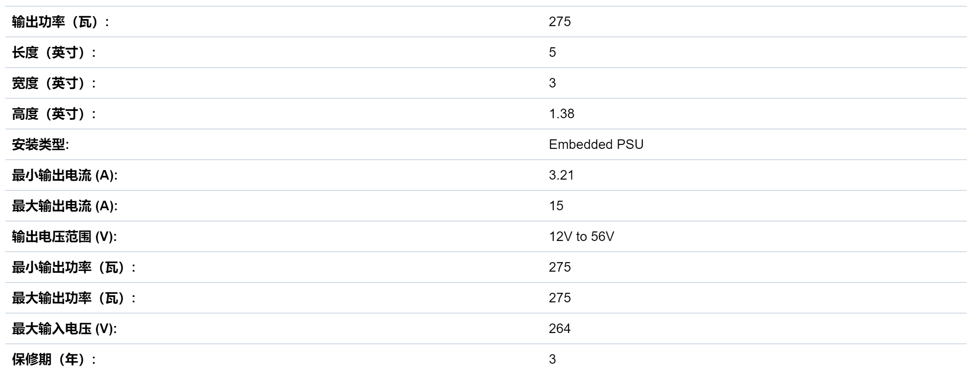This screenshot has height=377, width=980.
Task: Click the 1.38 height value
Action: pyautogui.click(x=561, y=114)
